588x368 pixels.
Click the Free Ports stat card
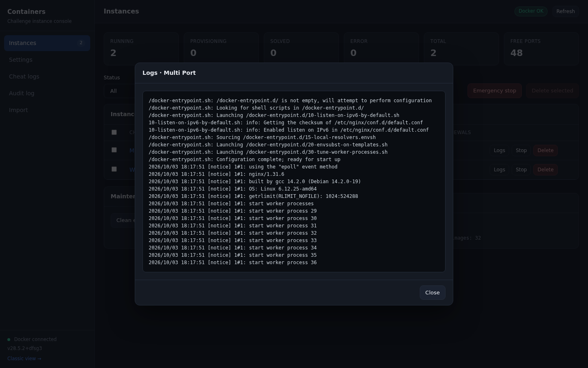tap(541, 49)
